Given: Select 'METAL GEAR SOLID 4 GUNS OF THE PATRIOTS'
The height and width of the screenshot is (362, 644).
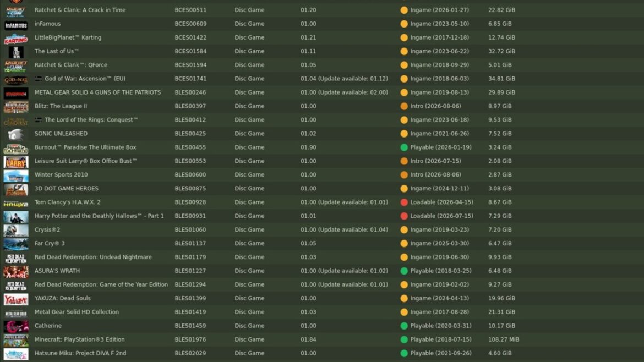Looking at the screenshot, I should pos(98,92).
